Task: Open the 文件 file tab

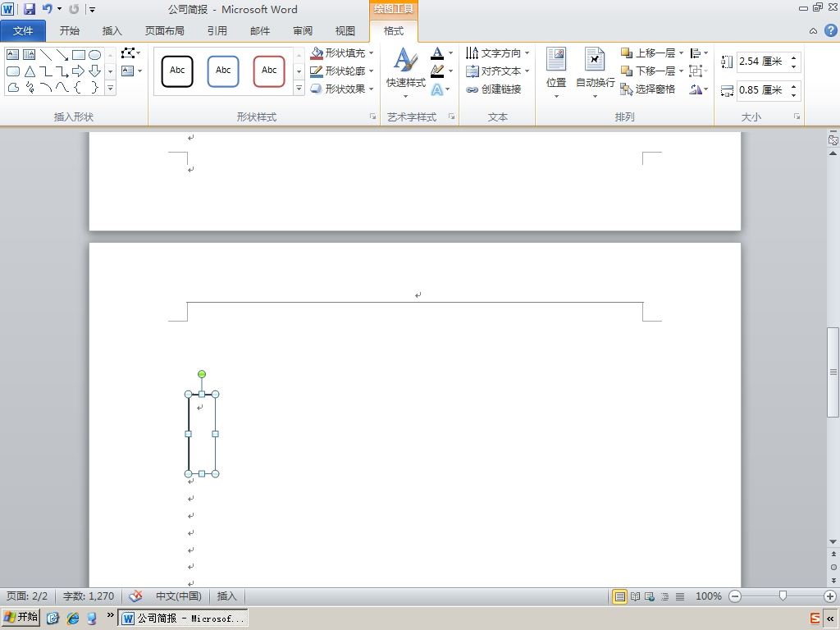Action: coord(23,31)
